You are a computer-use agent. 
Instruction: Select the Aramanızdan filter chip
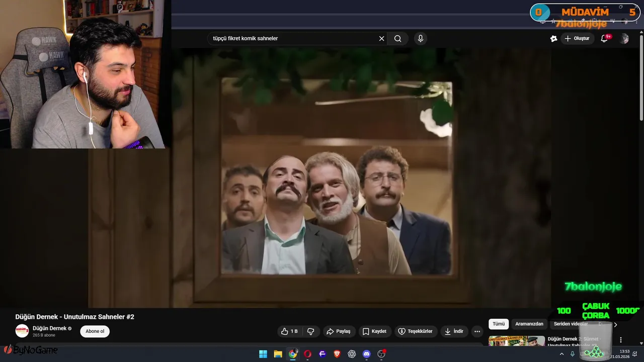529,324
